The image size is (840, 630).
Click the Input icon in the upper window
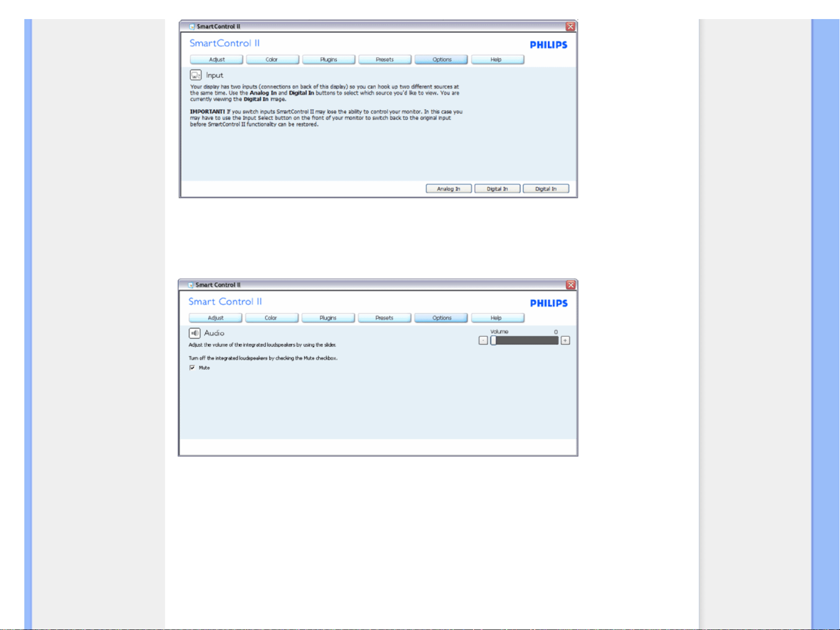click(x=196, y=75)
